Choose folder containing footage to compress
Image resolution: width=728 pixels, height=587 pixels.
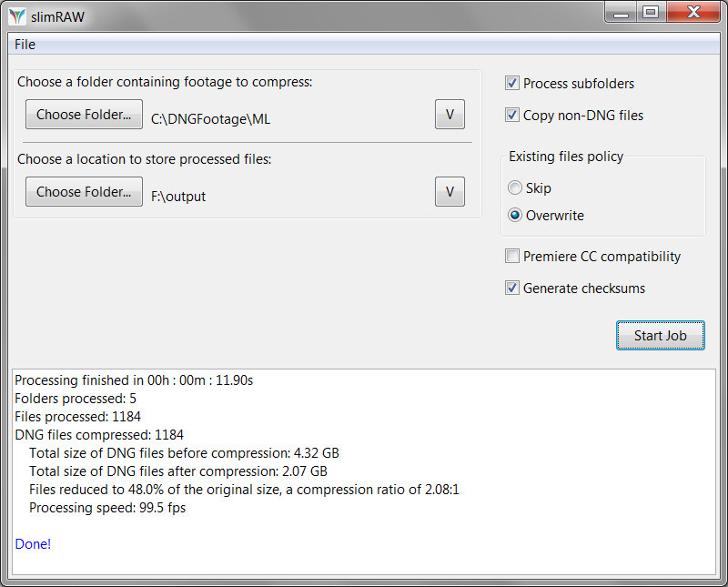pos(84,115)
